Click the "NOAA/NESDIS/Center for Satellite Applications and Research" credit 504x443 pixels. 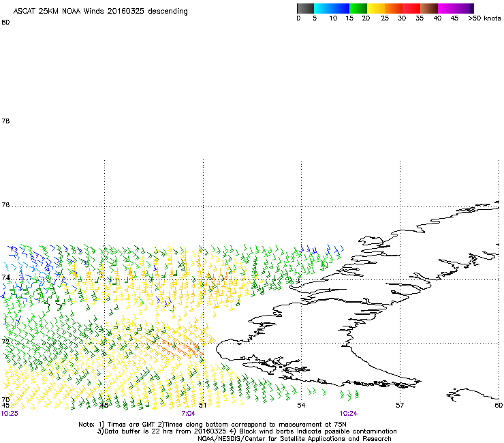(294, 439)
